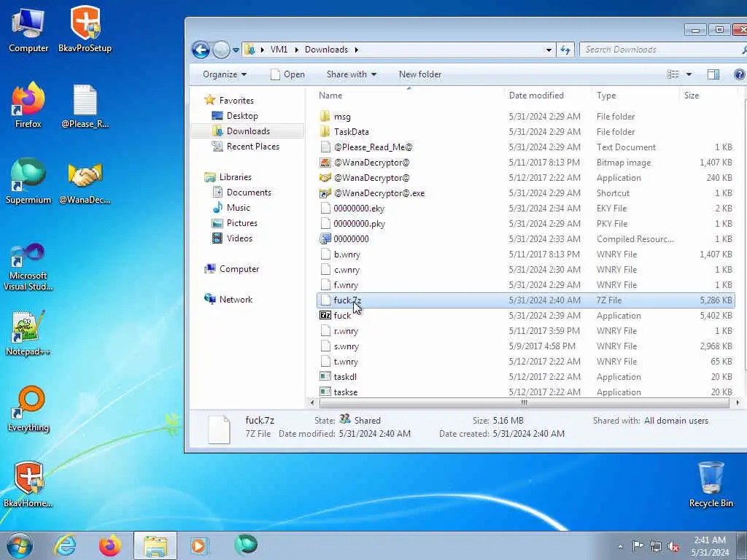Toggle the preview pane button

(713, 74)
